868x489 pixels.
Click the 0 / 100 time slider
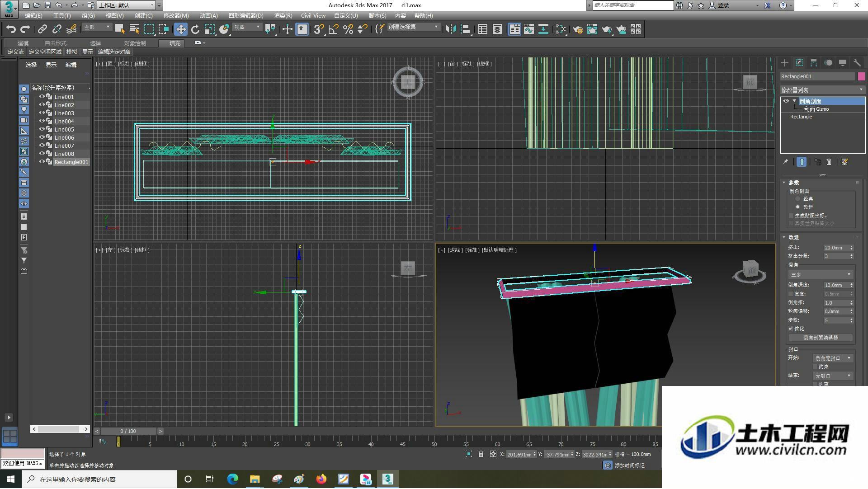pos(128,432)
